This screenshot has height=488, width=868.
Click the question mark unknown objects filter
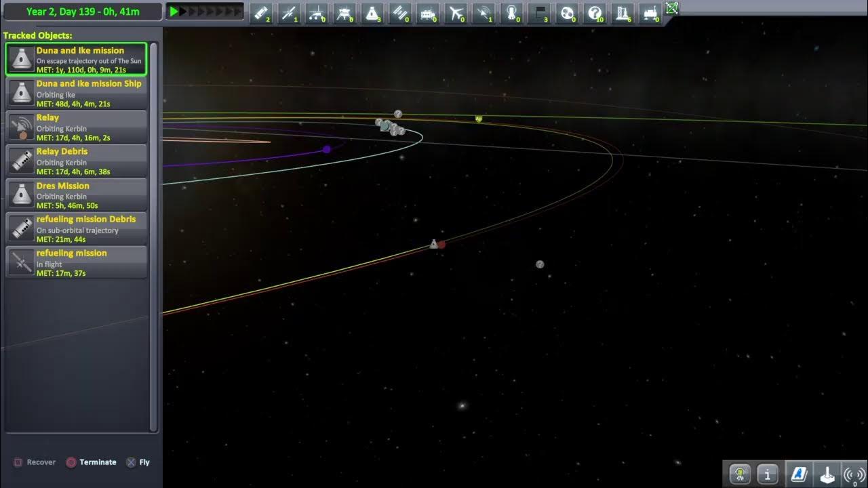coord(595,13)
